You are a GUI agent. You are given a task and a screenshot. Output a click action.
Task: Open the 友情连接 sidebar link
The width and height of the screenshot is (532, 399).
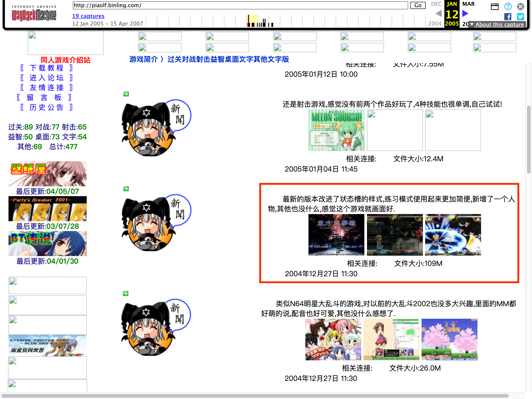point(47,88)
